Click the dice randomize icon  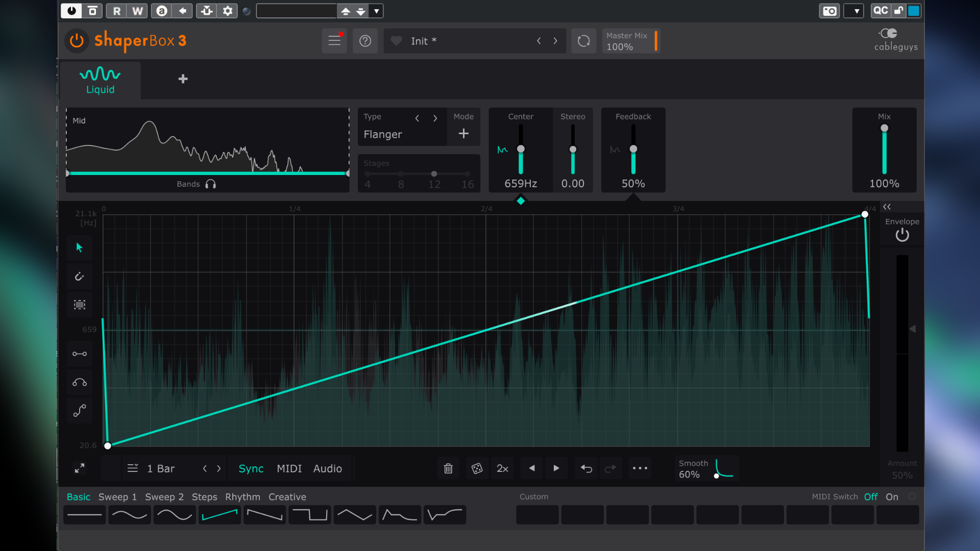pos(477,468)
